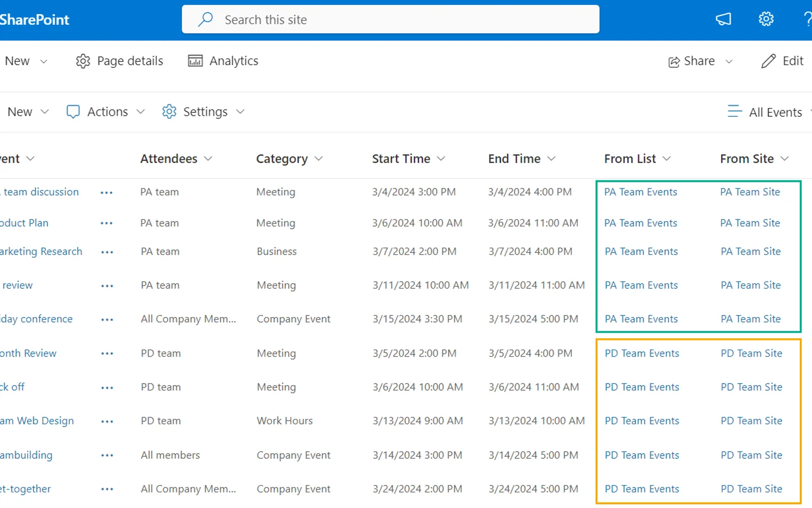Open the top New page menu
Image resolution: width=812 pixels, height=508 pixels.
[26, 61]
